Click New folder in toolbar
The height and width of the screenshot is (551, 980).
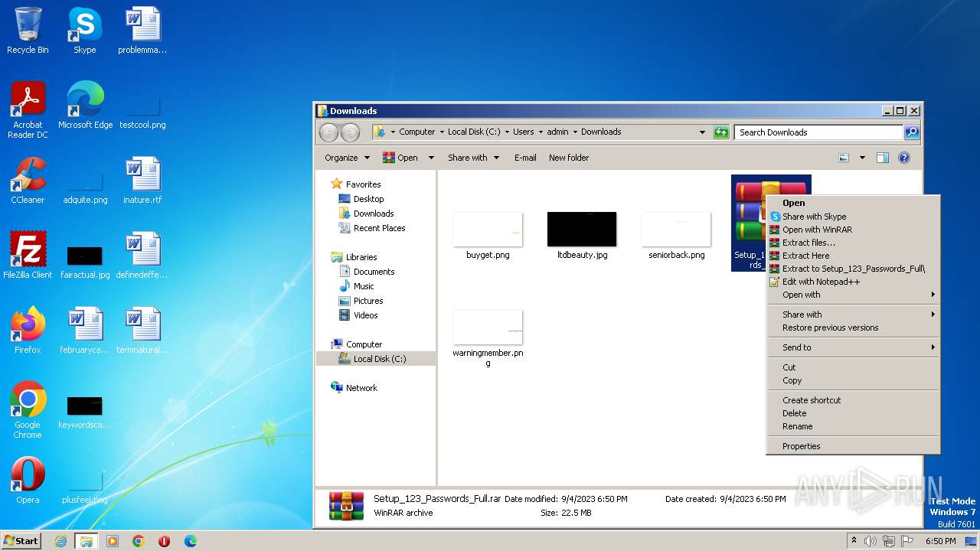click(569, 158)
